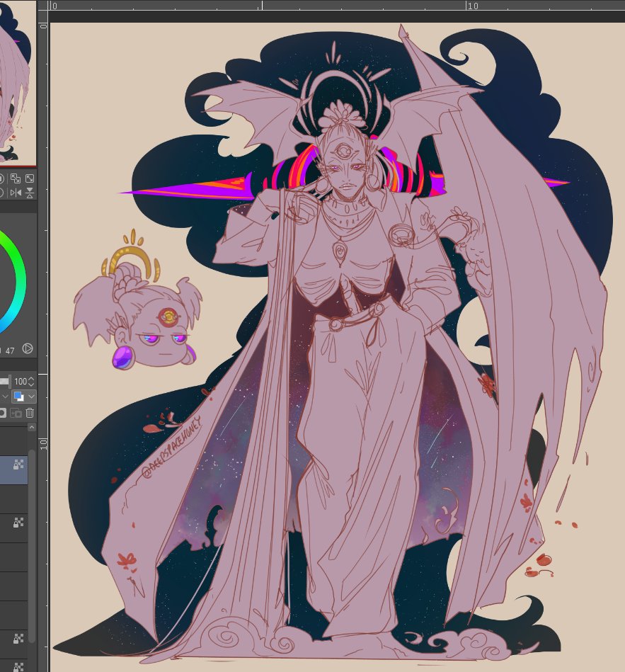Delete the layer with the trash icon
The image size is (625, 672).
30,413
